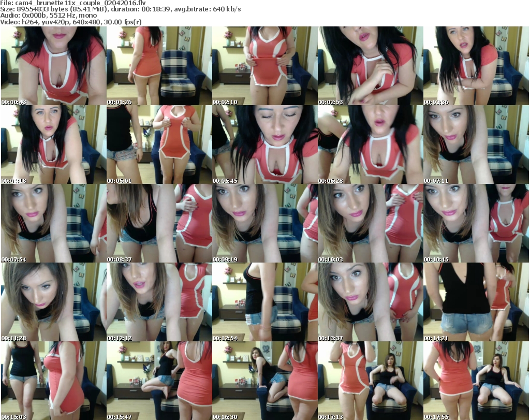Select the thumbnail stamped 00:02:53
Viewport: 530px width, 420px height.
click(370, 66)
